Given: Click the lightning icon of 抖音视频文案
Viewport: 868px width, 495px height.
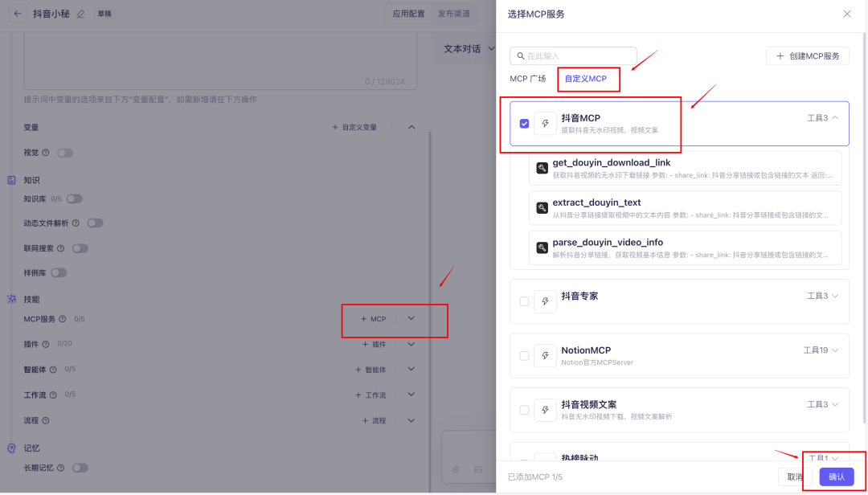Looking at the screenshot, I should pyautogui.click(x=545, y=410).
